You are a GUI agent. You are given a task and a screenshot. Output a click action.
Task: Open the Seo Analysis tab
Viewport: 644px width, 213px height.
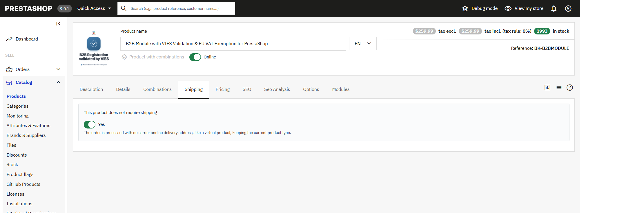point(277,89)
